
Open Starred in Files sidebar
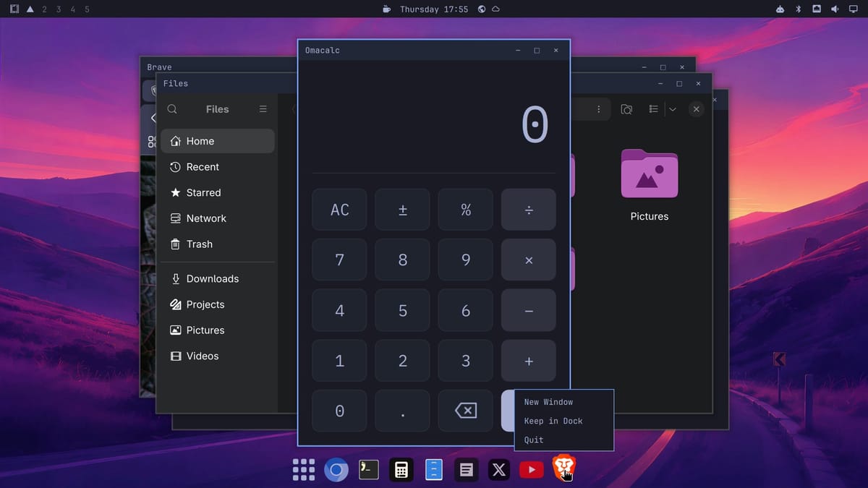(218, 192)
